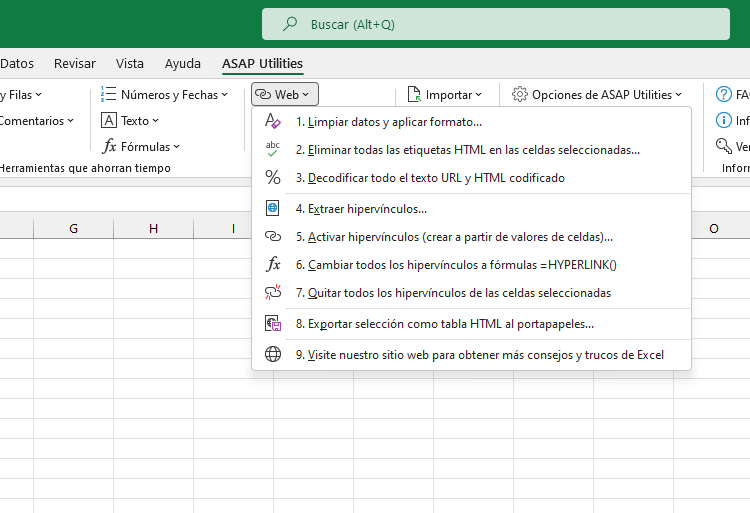This screenshot has height=513, width=750.
Task: Click the Texto letter A icon
Action: (x=109, y=120)
